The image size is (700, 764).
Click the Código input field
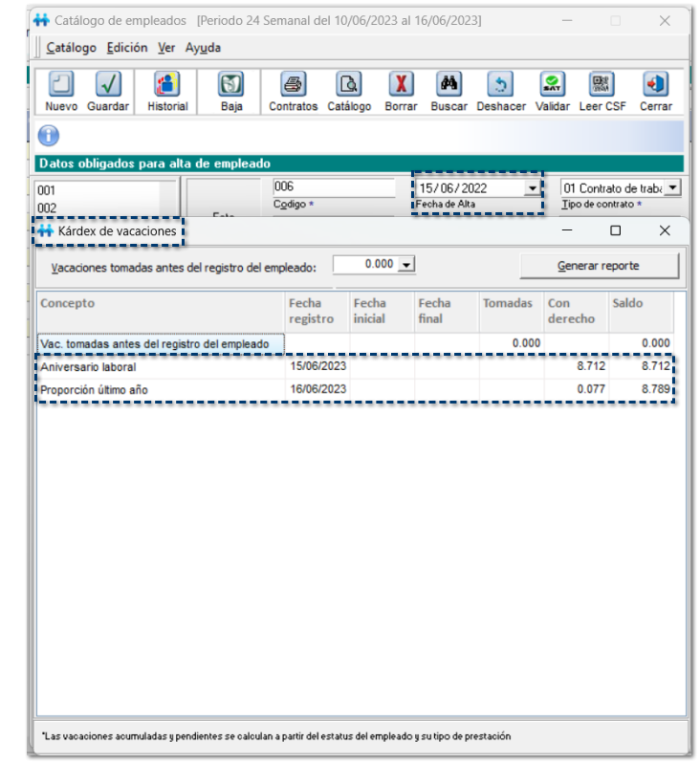333,187
